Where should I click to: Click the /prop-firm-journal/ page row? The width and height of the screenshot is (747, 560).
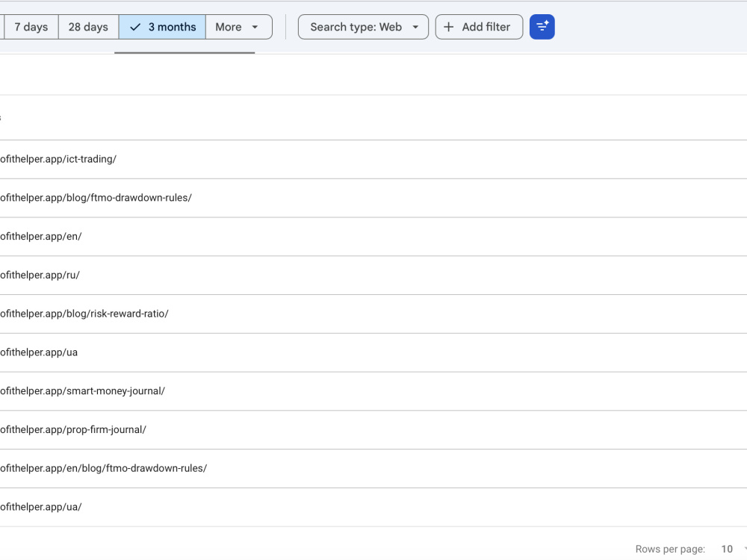373,429
